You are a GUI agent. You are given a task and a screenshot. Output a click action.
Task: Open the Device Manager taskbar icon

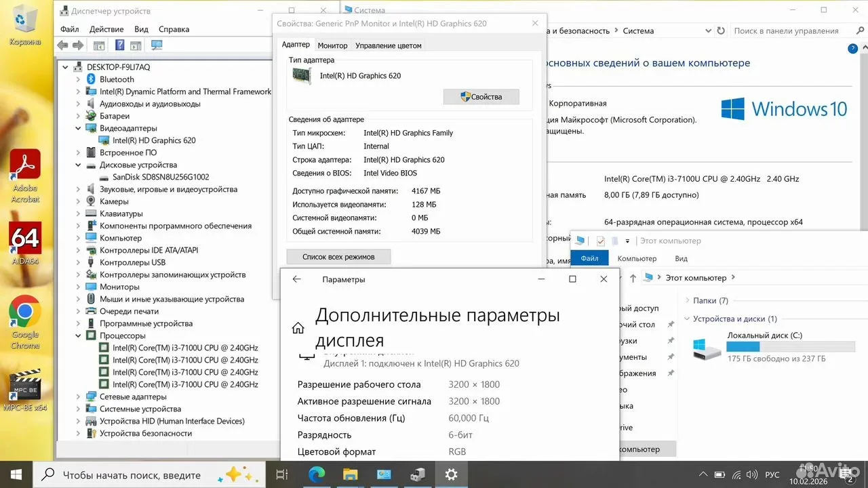[x=417, y=474]
